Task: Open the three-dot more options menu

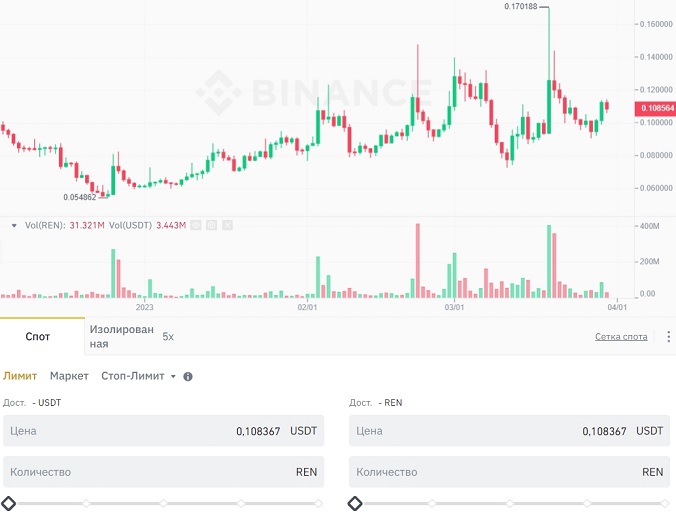Action: tap(668, 337)
